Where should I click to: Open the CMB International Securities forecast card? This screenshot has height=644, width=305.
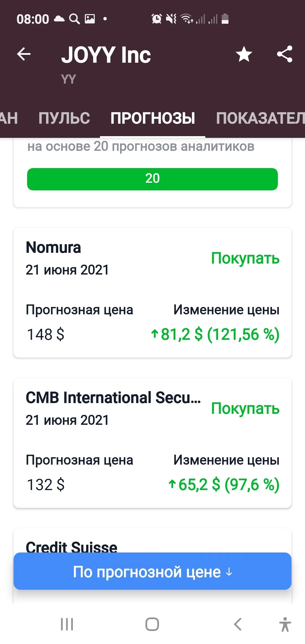(x=152, y=443)
